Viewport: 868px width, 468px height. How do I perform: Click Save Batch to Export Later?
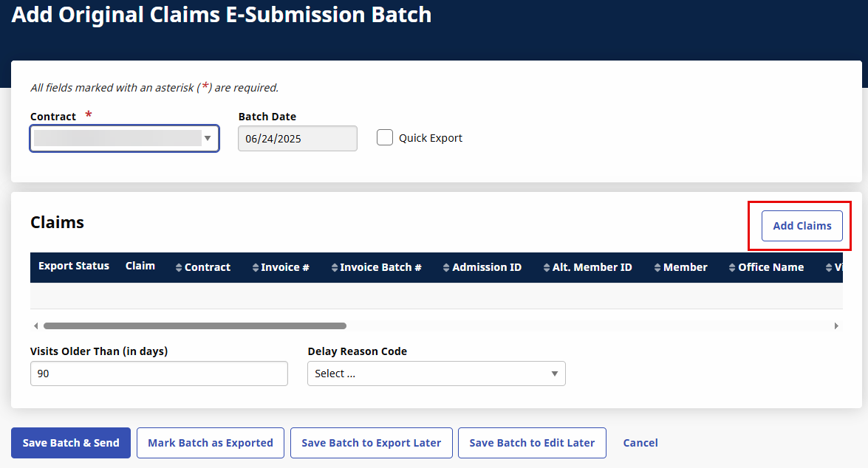(371, 443)
